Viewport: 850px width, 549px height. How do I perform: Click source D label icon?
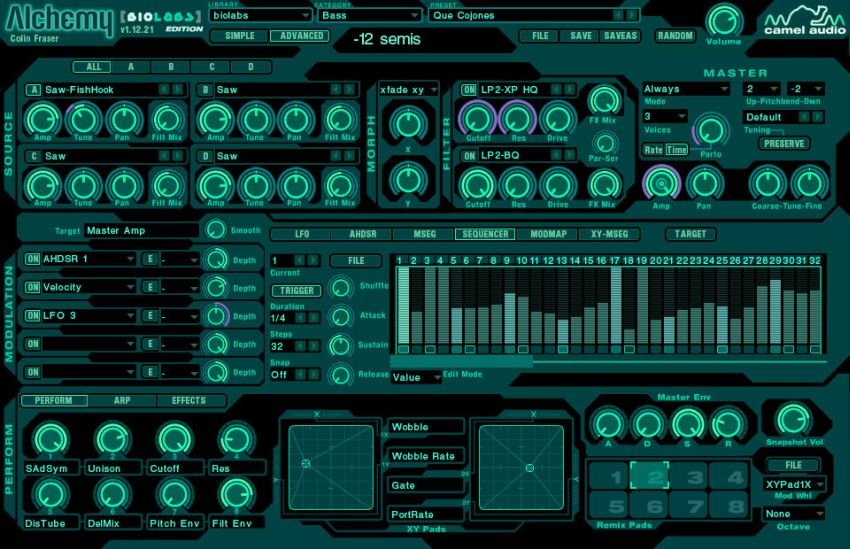(205, 156)
